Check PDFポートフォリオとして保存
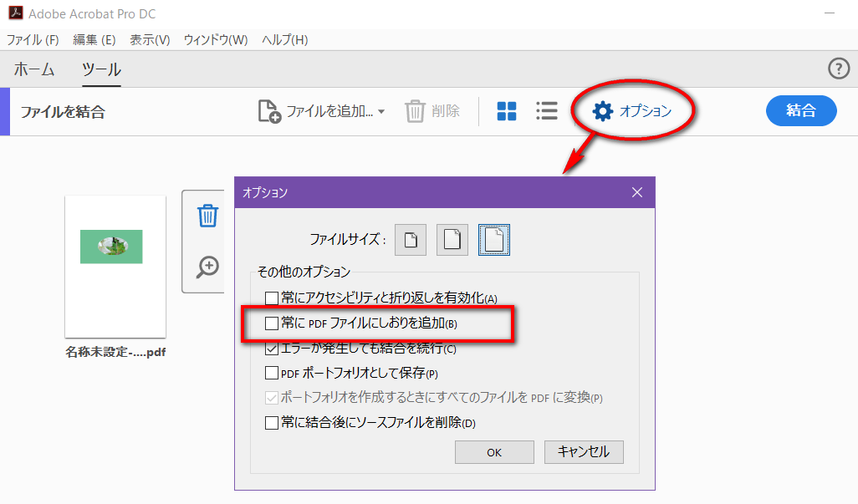This screenshot has width=858, height=504. click(x=272, y=373)
